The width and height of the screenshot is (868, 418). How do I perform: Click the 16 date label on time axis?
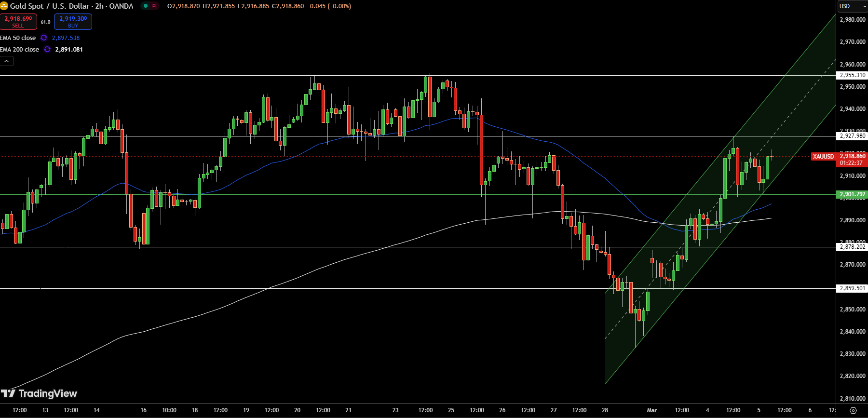pos(143,410)
